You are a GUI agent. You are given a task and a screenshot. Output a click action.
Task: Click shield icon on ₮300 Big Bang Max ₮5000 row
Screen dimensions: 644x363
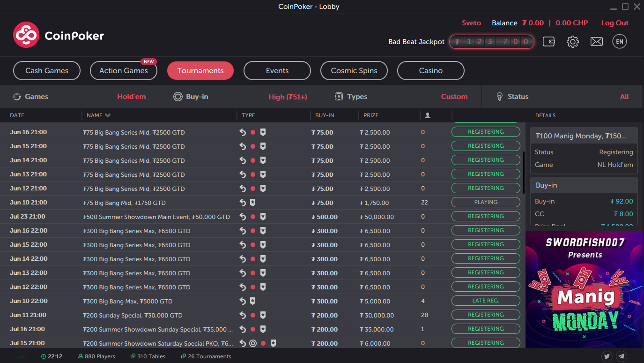[x=252, y=301]
